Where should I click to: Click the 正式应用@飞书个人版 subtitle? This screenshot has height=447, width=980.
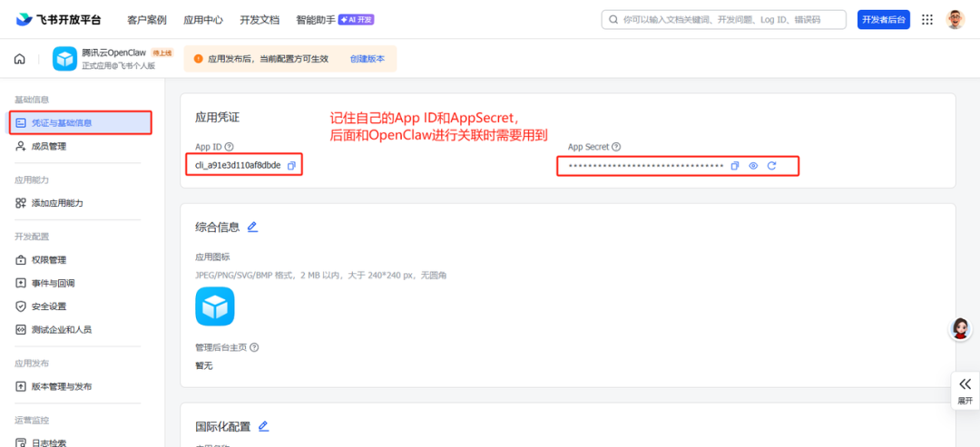[118, 65]
